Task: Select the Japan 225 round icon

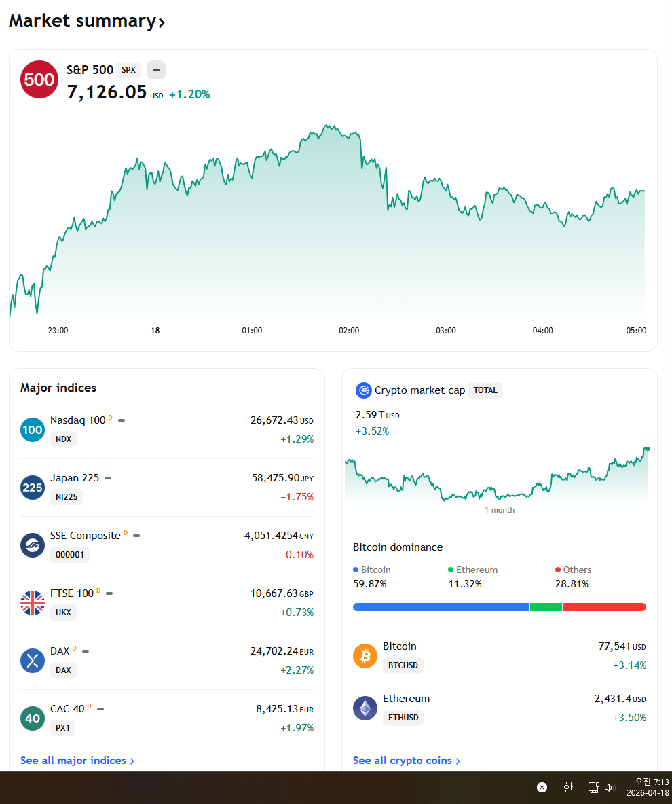Action: (x=33, y=488)
